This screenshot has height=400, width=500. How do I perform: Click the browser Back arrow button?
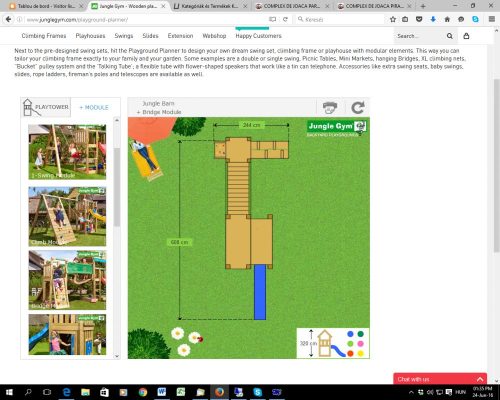(8, 19)
